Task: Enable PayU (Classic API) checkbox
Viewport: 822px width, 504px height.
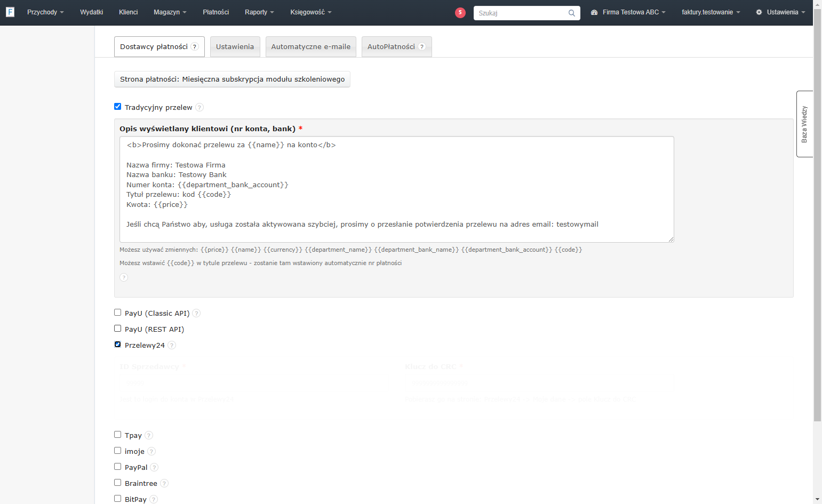Action: pos(118,313)
